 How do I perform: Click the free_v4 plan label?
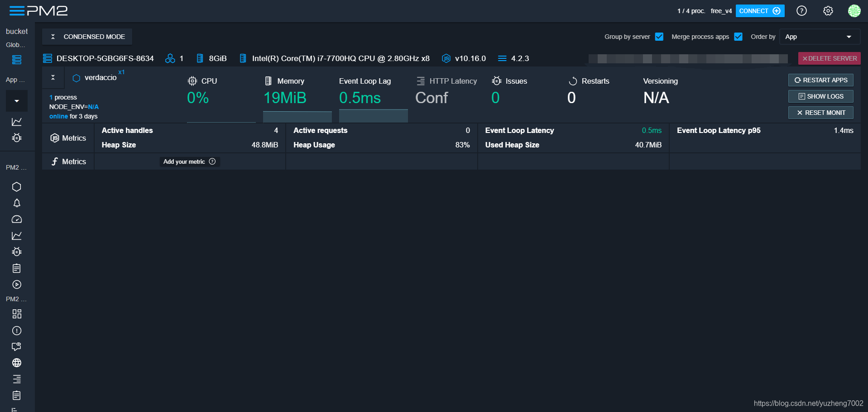(721, 11)
